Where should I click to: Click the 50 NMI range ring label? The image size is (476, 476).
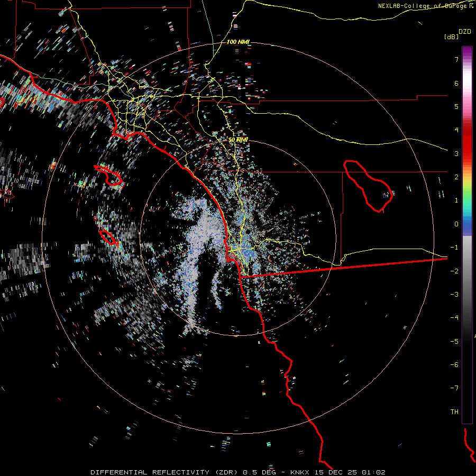(x=238, y=140)
